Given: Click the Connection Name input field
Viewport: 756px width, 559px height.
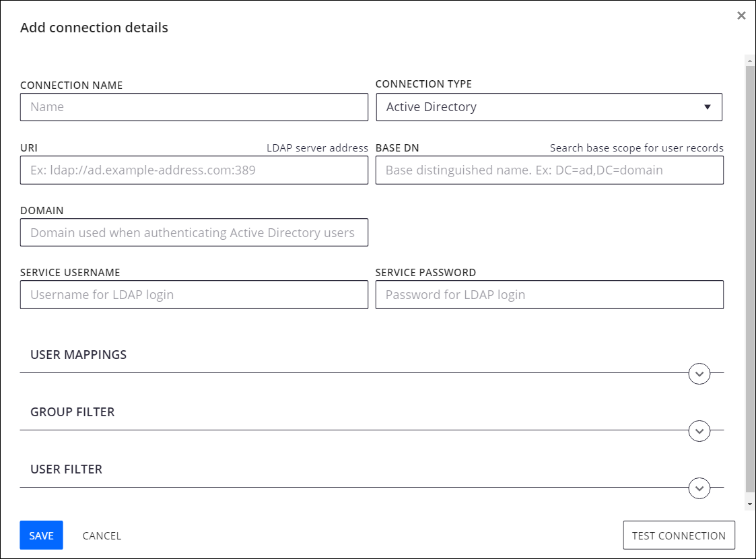Looking at the screenshot, I should (194, 107).
